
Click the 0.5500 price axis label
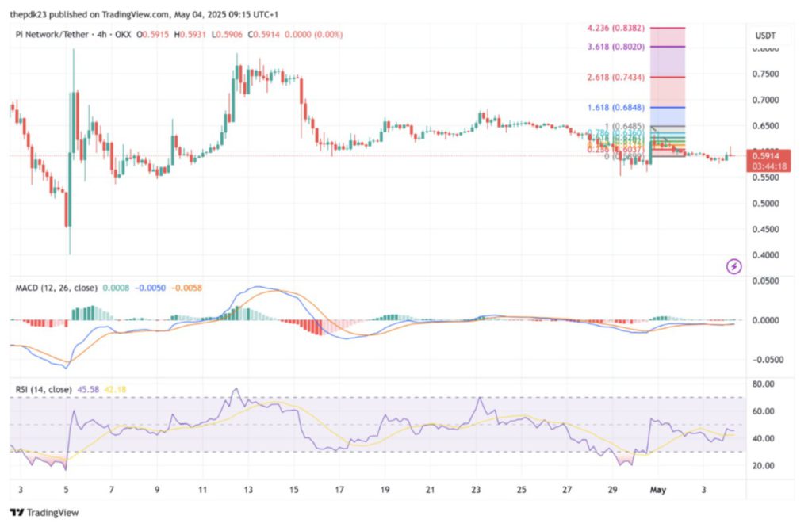pyautogui.click(x=765, y=178)
